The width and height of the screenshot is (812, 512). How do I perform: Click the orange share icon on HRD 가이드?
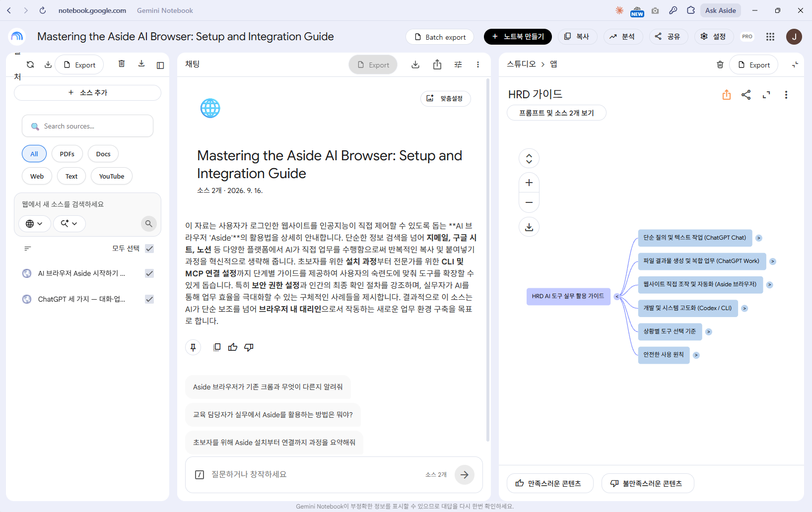pyautogui.click(x=727, y=95)
